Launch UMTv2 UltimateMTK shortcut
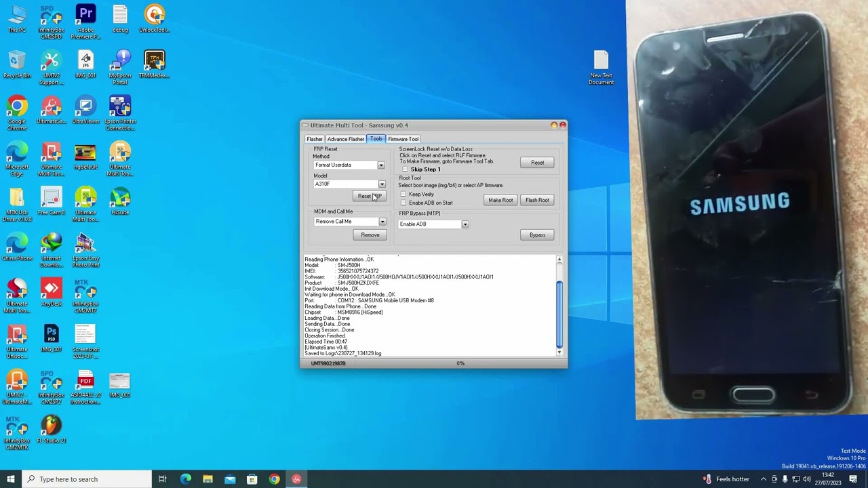This screenshot has height=488, width=868. coord(17,386)
